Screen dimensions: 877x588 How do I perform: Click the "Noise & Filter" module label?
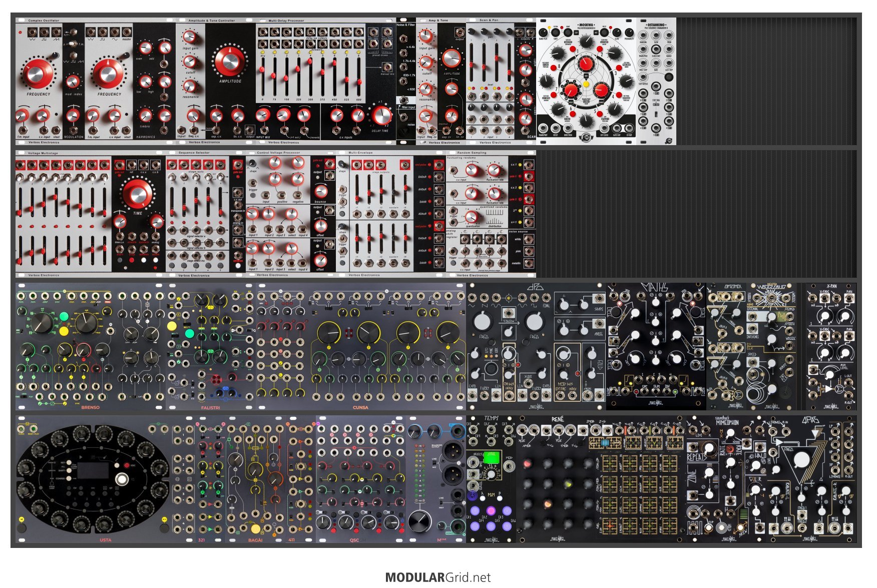406,25
